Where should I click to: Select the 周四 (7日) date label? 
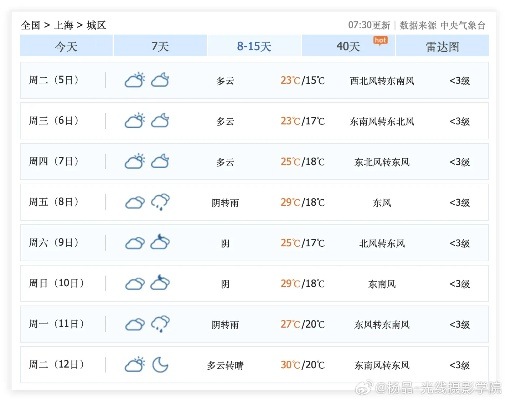click(x=54, y=161)
